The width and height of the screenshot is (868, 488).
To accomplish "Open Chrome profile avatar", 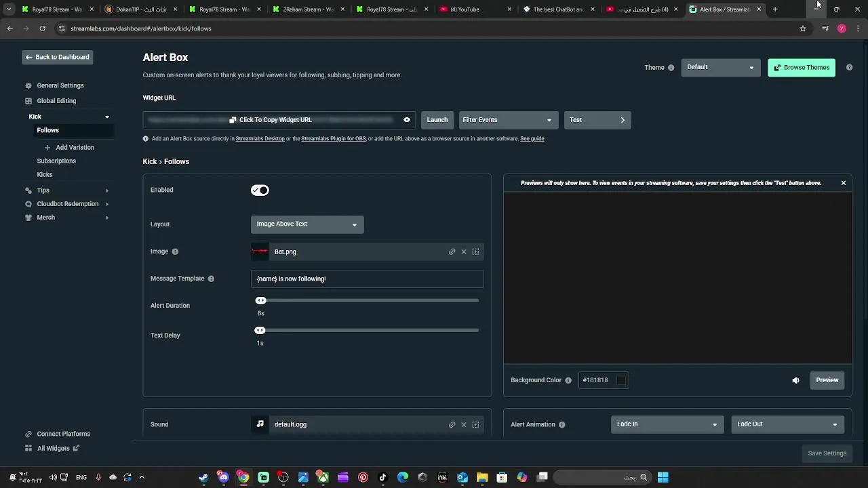I will [x=842, y=28].
